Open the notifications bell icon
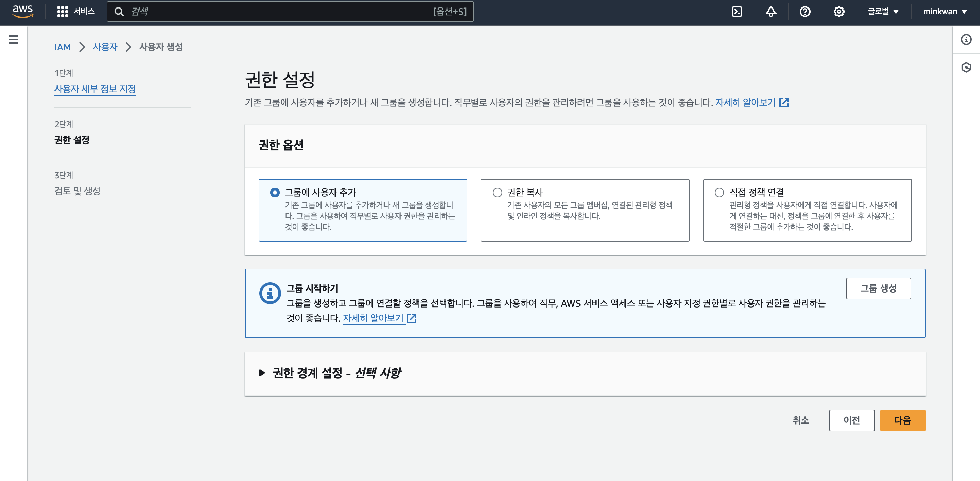The height and width of the screenshot is (481, 980). (771, 12)
